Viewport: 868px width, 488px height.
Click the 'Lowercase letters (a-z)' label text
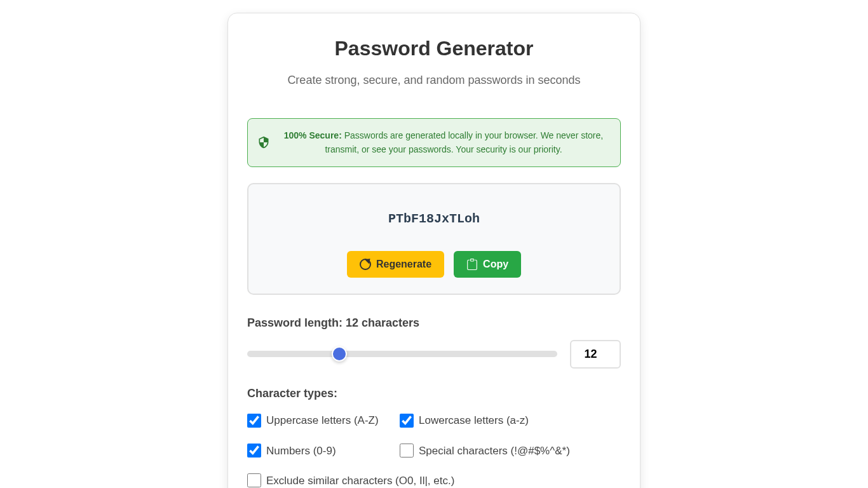(473, 421)
